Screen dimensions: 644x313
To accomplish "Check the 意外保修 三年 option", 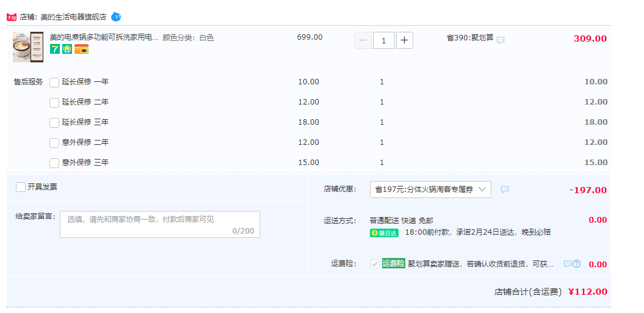I will tap(54, 163).
